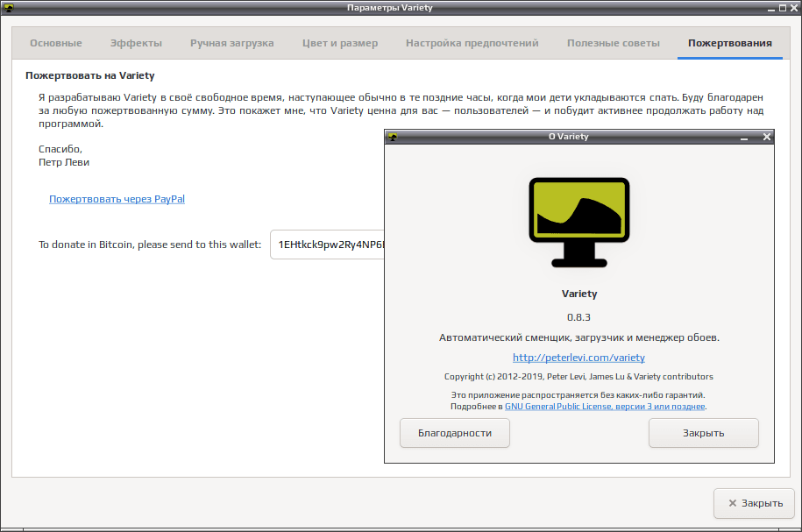Click the word Спасибо, above the signature
Screen dimensions: 802x532
coord(60,149)
